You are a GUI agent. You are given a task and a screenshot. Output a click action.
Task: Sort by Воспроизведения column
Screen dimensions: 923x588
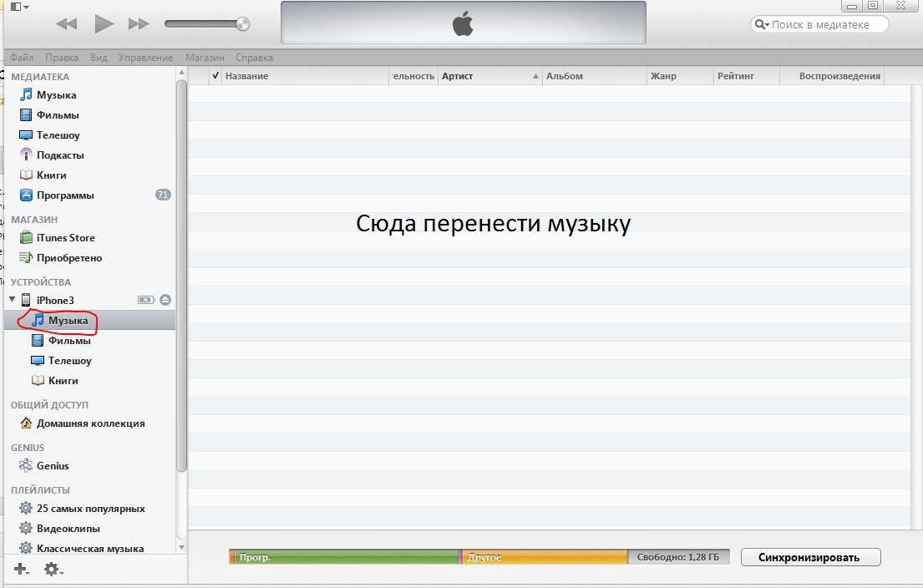(832, 76)
